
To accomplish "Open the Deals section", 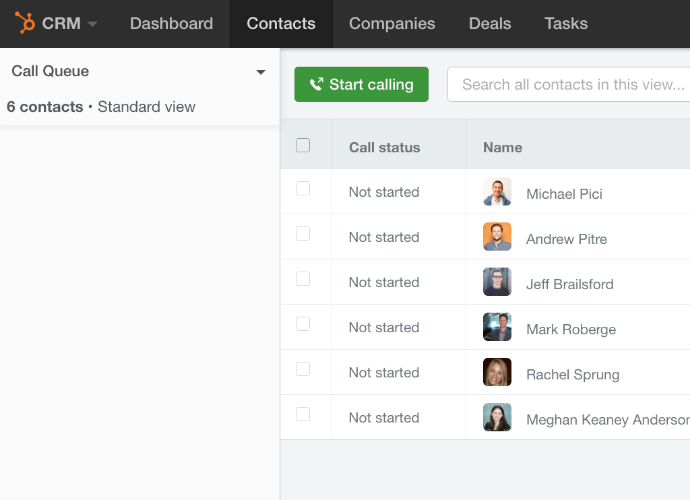I will click(x=490, y=23).
